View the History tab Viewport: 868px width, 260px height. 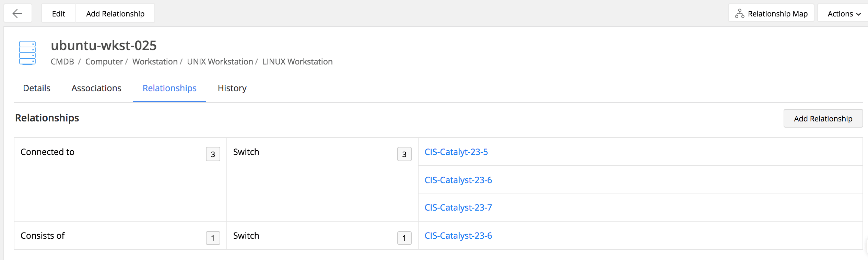(232, 88)
